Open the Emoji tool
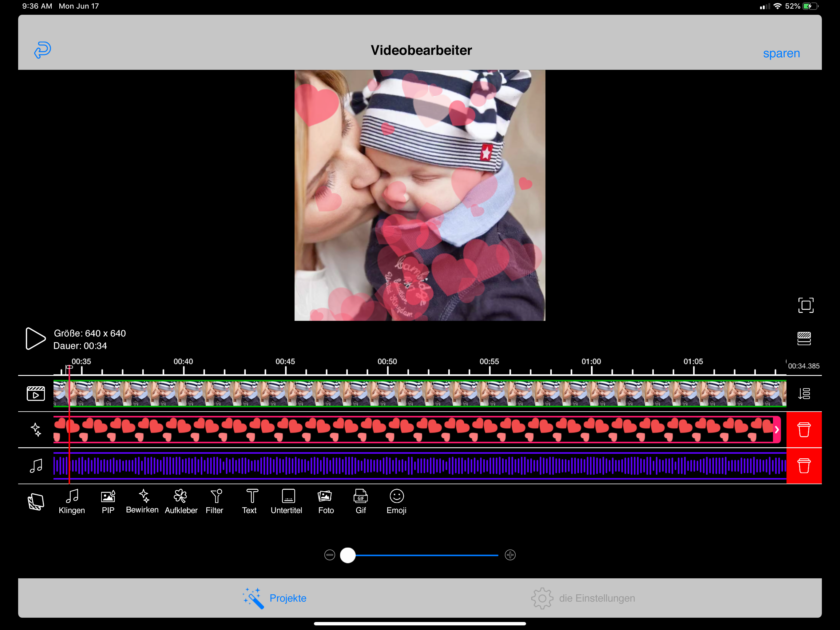The height and width of the screenshot is (630, 840). pos(396,501)
